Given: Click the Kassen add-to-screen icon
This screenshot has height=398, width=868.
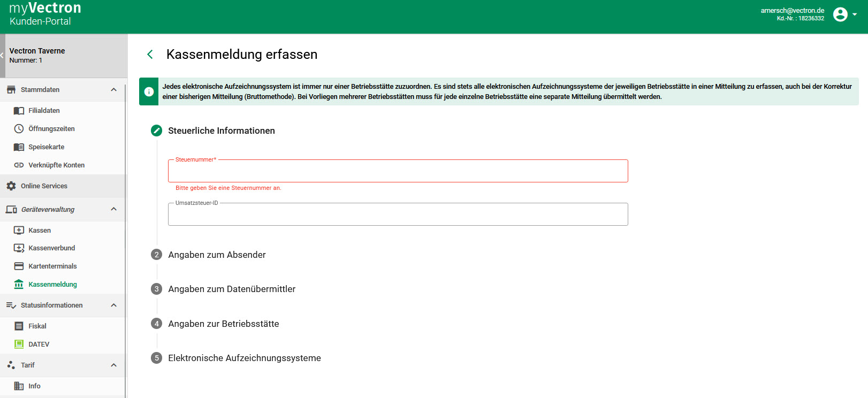Looking at the screenshot, I should [19, 231].
